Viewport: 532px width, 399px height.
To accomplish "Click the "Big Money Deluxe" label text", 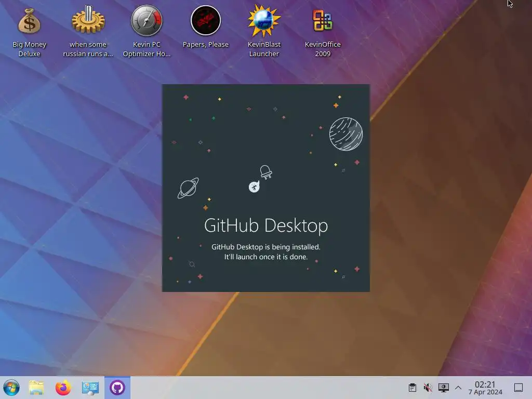I will tap(29, 49).
